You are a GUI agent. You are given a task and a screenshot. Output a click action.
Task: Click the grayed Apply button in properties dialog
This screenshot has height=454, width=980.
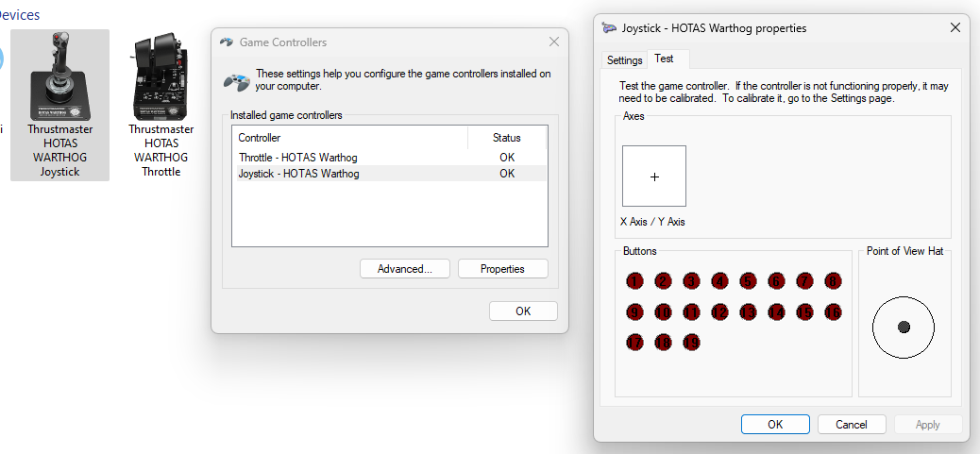pyautogui.click(x=927, y=424)
